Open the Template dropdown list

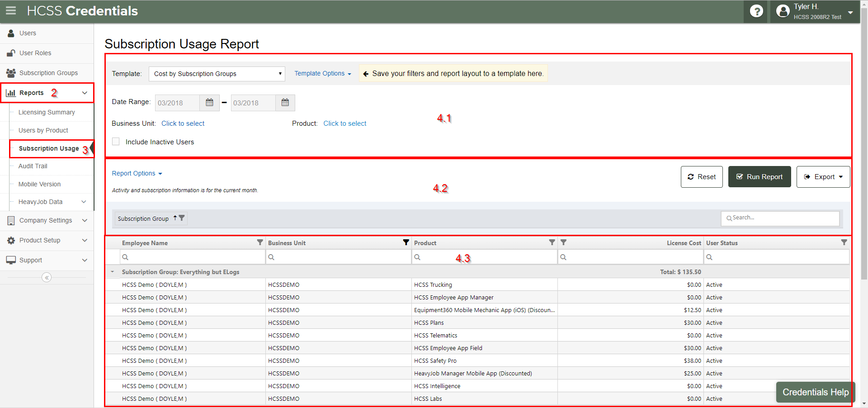pyautogui.click(x=217, y=74)
